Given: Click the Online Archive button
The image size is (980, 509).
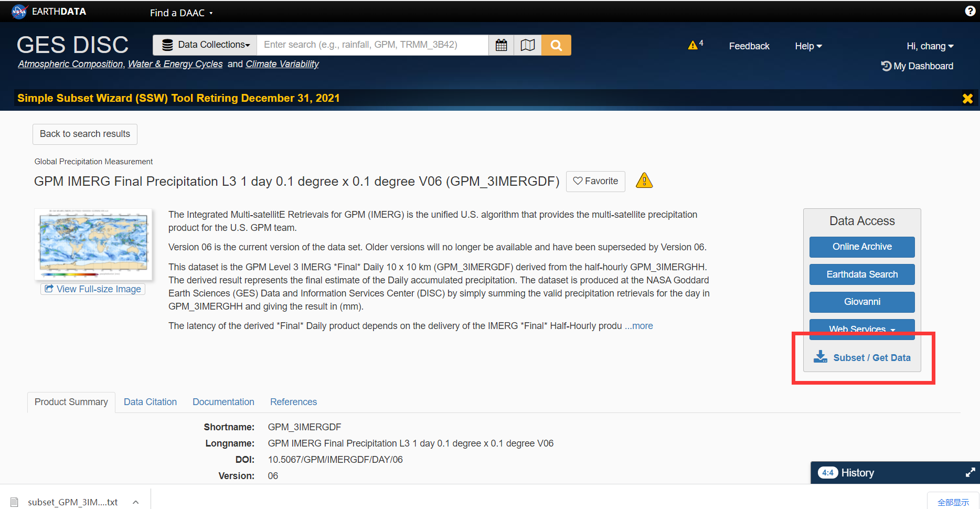Looking at the screenshot, I should pos(862,247).
